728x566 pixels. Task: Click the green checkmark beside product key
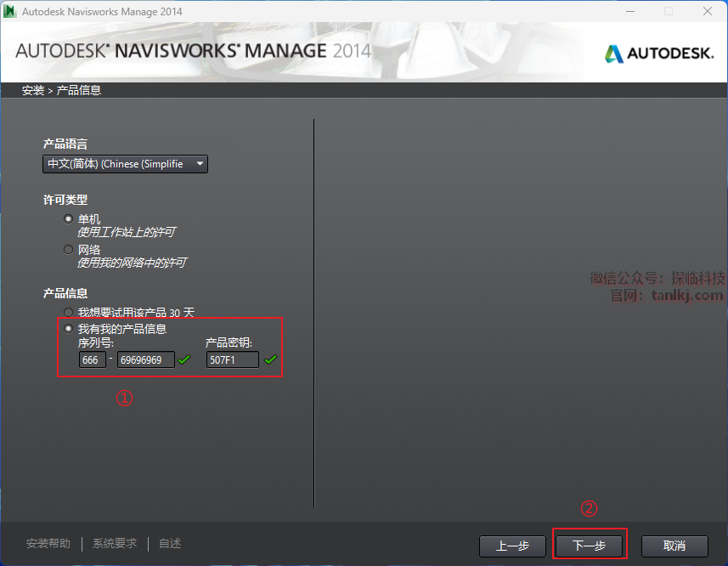[271, 359]
